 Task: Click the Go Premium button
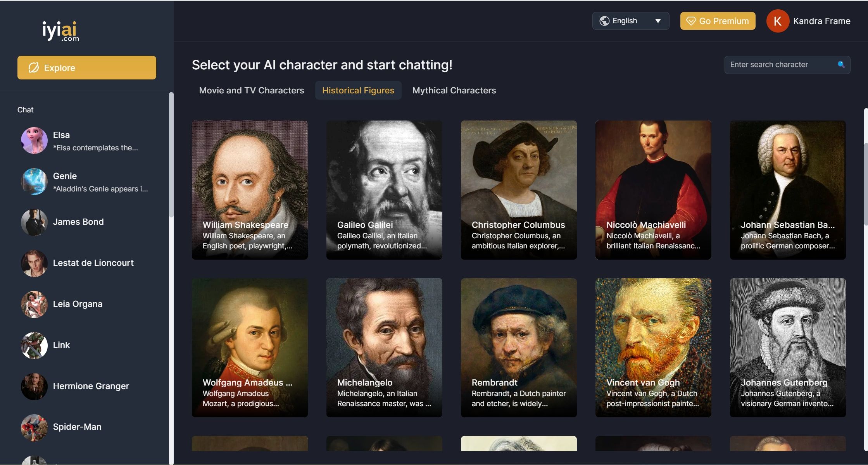(x=717, y=21)
